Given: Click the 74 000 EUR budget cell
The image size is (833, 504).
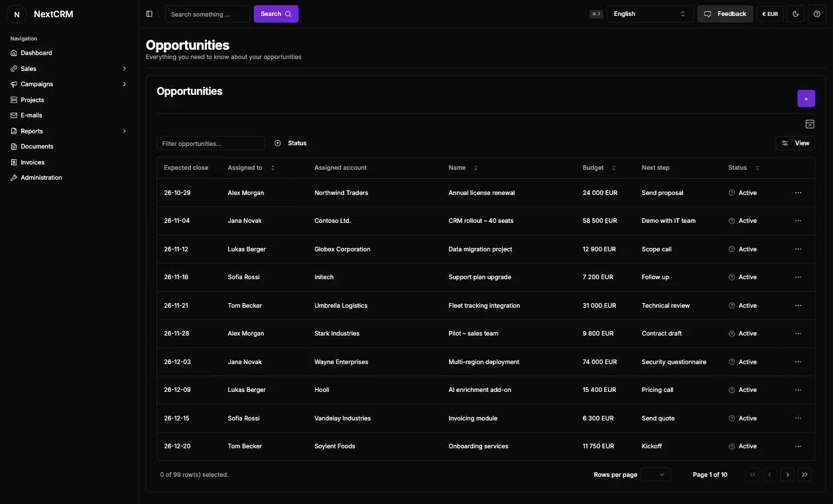Looking at the screenshot, I should 600,362.
